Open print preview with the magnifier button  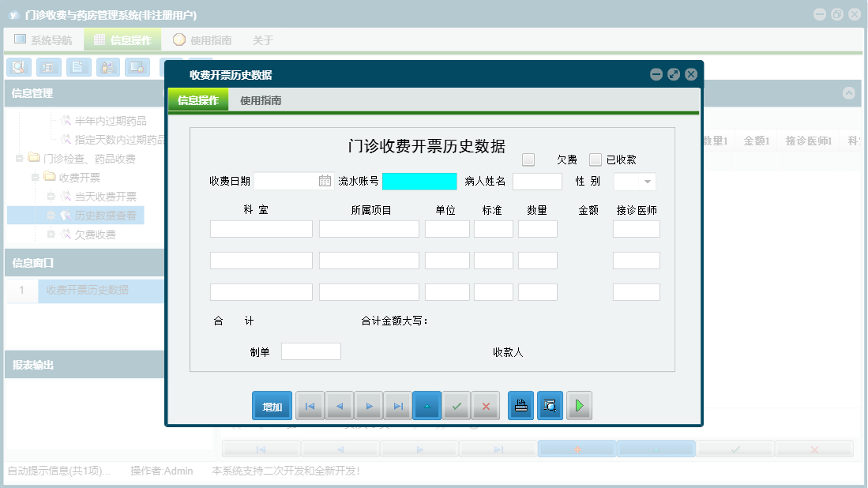pyautogui.click(x=550, y=406)
